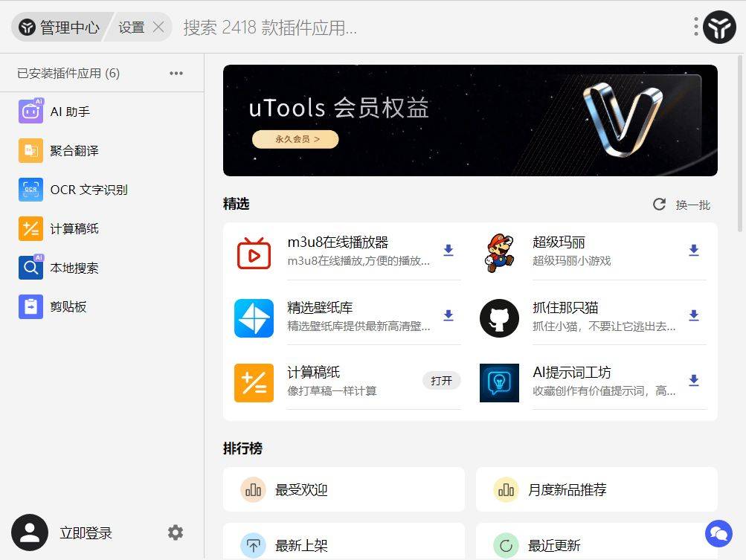Switch to the 管理中心 tab
746x560 pixels.
coord(60,27)
